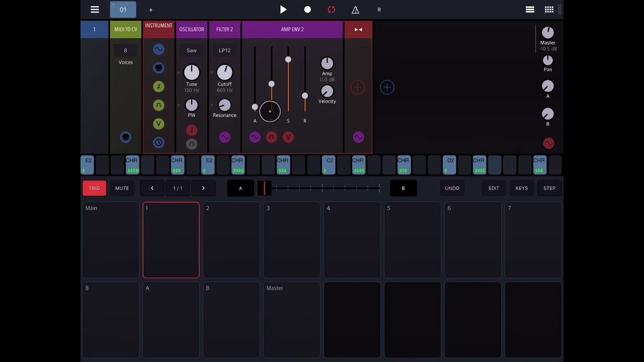Expand the PW modulation arrow
The height and width of the screenshot is (362, 644).
(x=179, y=105)
